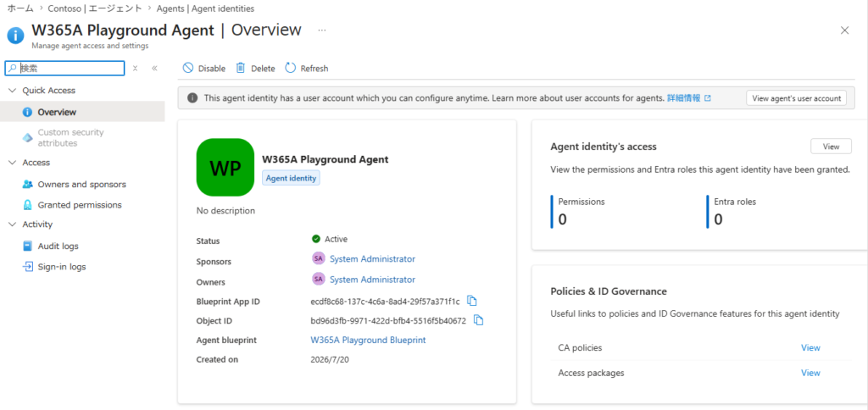This screenshot has height=410, width=868.
Task: Collapse the Activity section
Action: click(13, 224)
